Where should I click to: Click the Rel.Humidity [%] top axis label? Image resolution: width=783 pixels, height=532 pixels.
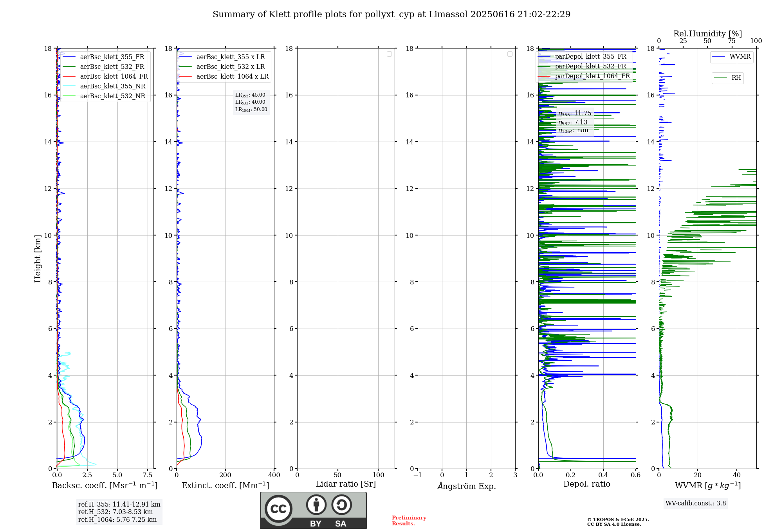(x=708, y=34)
